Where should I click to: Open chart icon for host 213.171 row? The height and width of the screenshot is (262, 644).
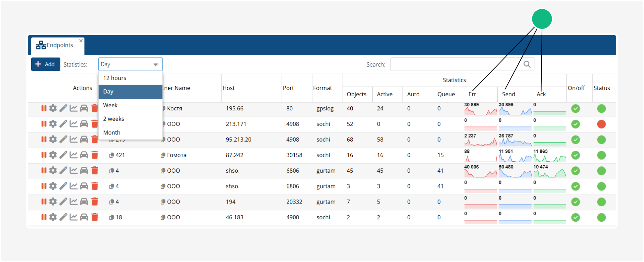pyautogui.click(x=74, y=124)
